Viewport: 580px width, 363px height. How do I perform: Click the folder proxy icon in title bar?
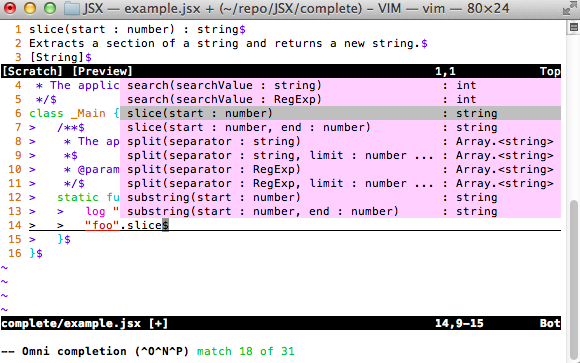[72, 9]
